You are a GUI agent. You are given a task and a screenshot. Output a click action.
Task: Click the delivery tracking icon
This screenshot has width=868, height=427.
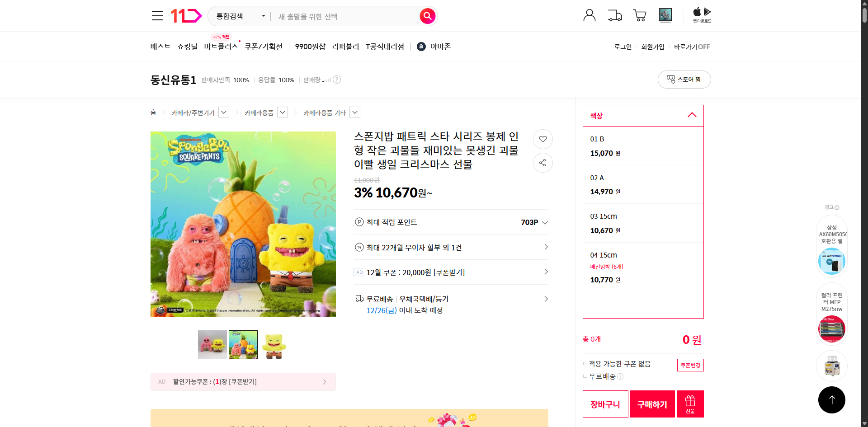pos(614,15)
